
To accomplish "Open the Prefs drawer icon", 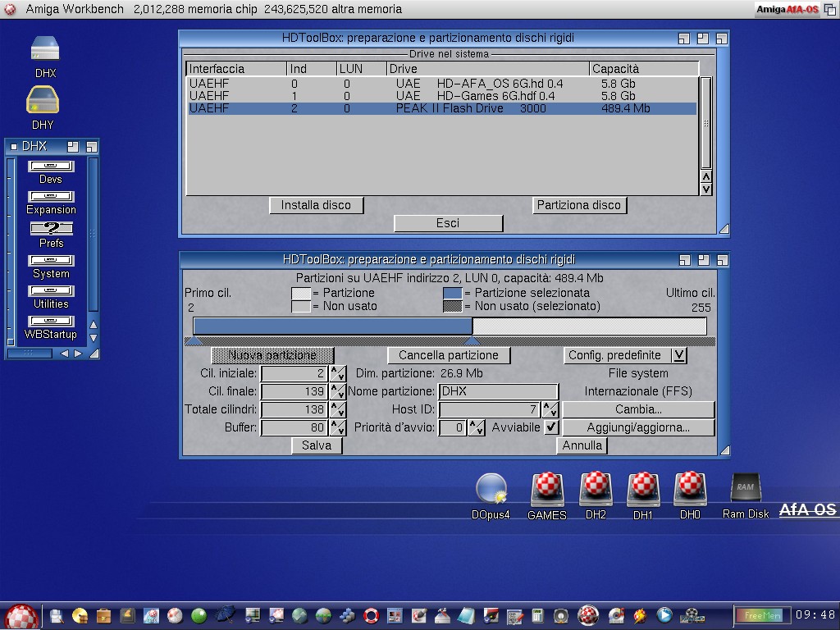I will point(51,230).
